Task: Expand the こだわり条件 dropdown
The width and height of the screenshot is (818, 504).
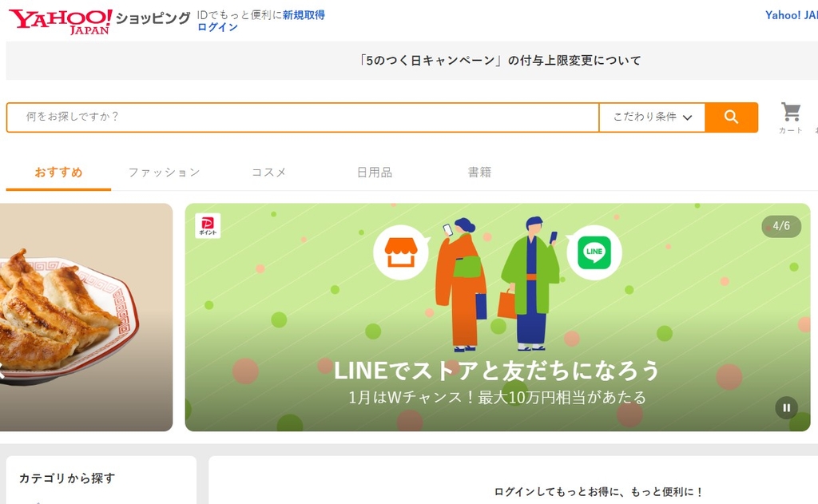Action: tap(652, 117)
